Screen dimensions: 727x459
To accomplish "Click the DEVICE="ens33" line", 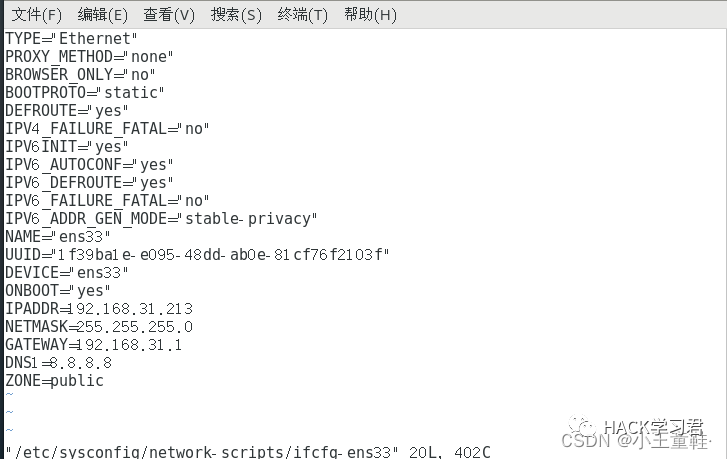I will (x=66, y=273).
